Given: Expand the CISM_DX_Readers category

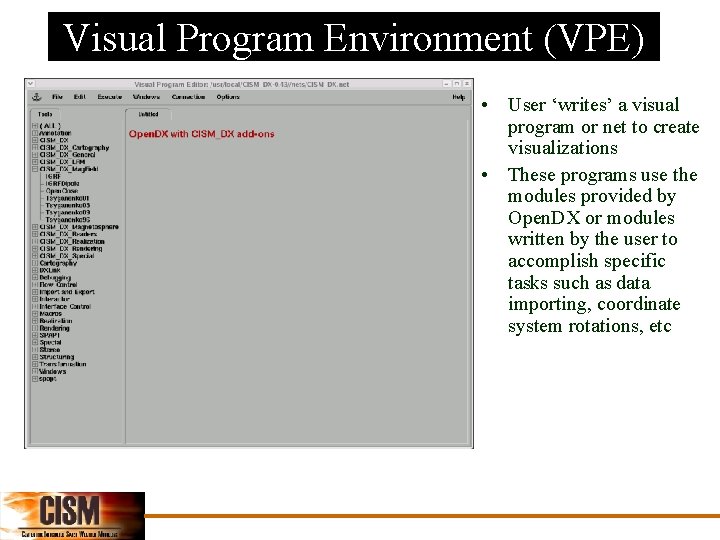Looking at the screenshot, I should [x=35, y=234].
